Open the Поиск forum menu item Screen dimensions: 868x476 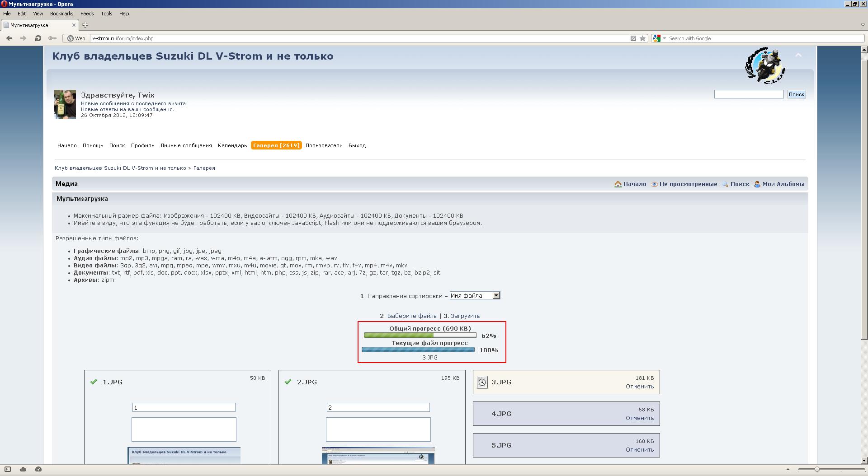(x=117, y=145)
